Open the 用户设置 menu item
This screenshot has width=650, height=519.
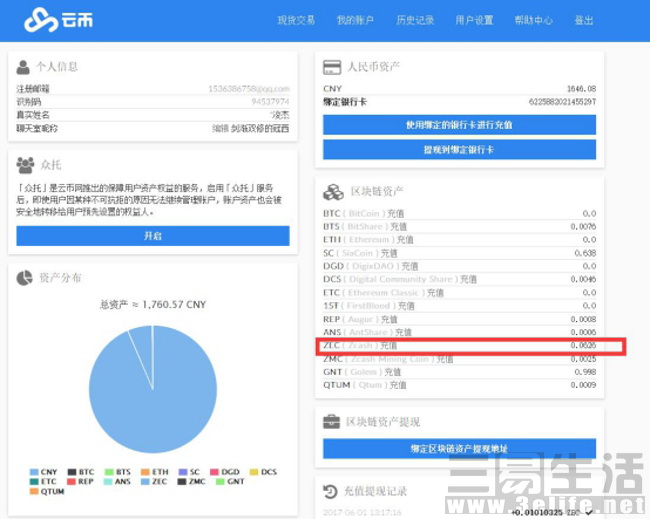(474, 20)
